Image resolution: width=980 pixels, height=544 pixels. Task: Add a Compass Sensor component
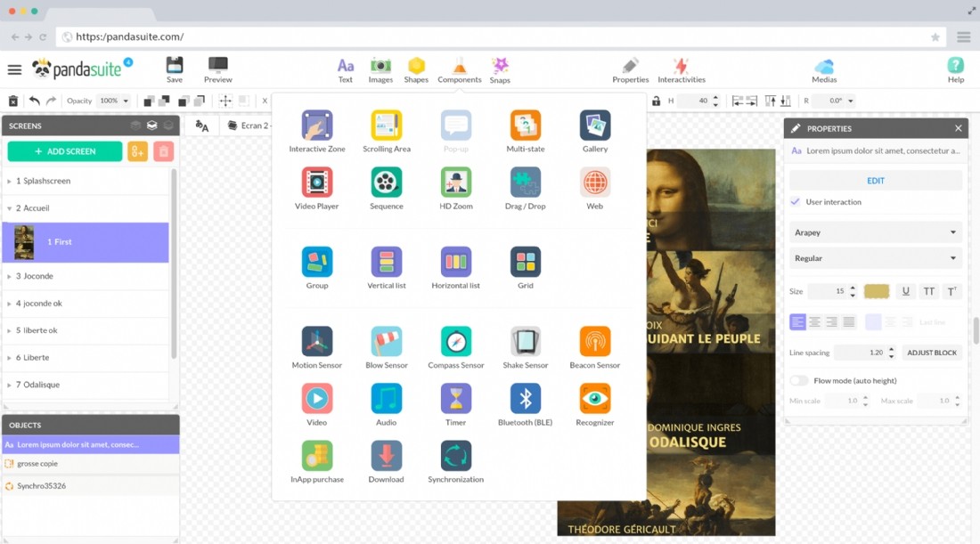[455, 342]
